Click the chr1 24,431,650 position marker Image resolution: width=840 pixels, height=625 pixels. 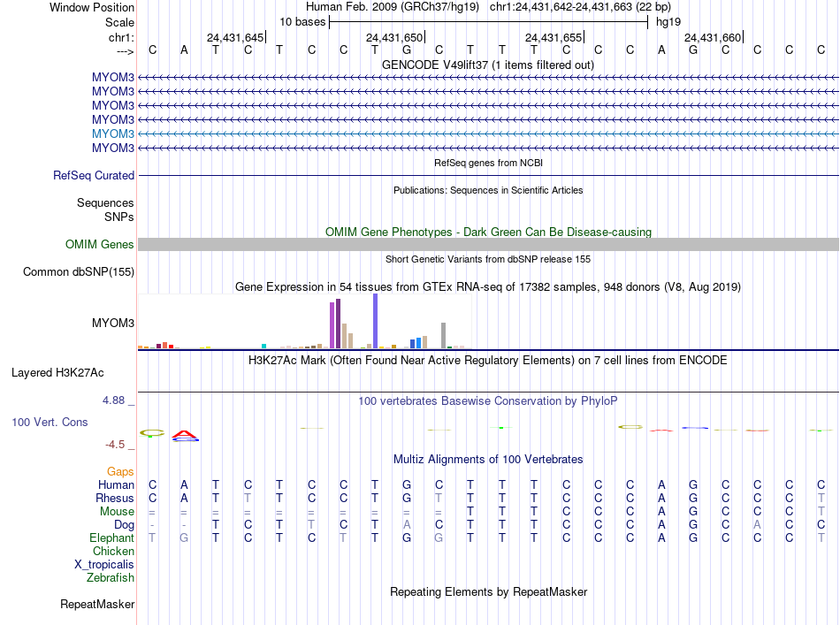(395, 37)
